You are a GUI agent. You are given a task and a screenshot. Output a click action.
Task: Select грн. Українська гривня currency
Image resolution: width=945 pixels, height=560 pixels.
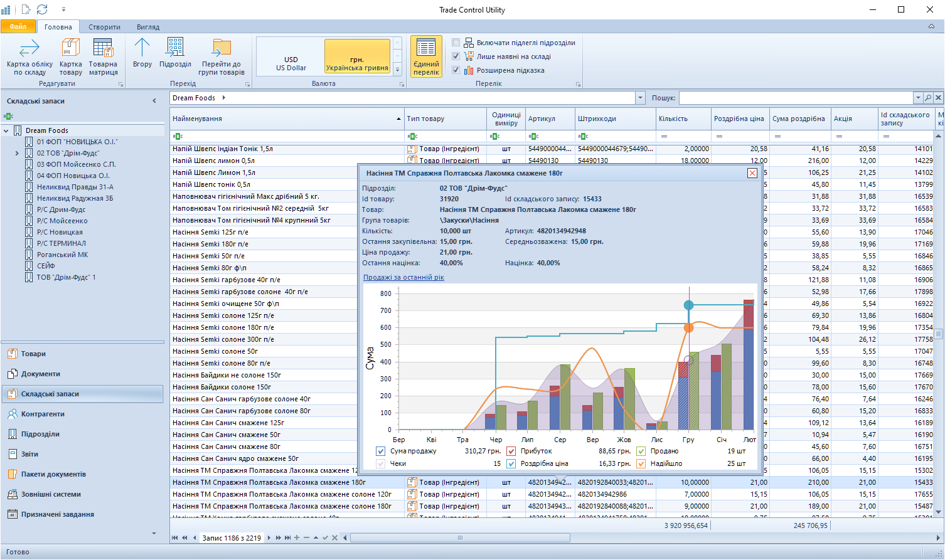click(357, 56)
